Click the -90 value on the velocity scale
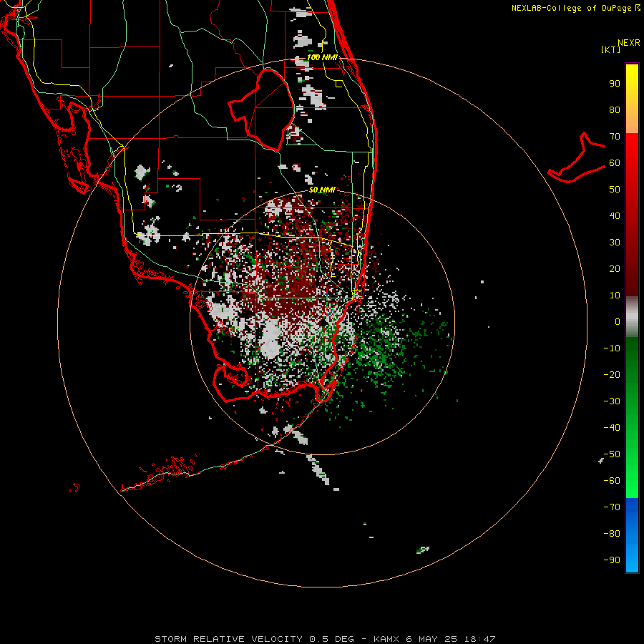644x644 pixels. [x=612, y=560]
